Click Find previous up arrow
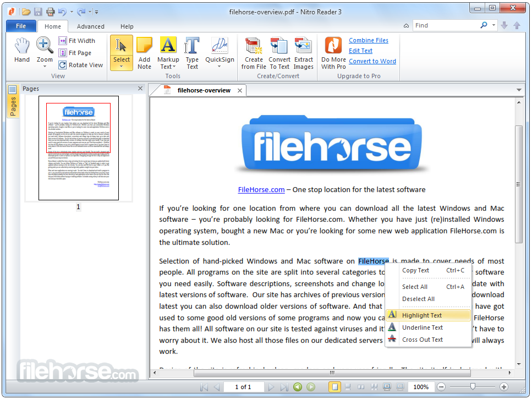This screenshot has width=532, height=399. tap(517, 25)
